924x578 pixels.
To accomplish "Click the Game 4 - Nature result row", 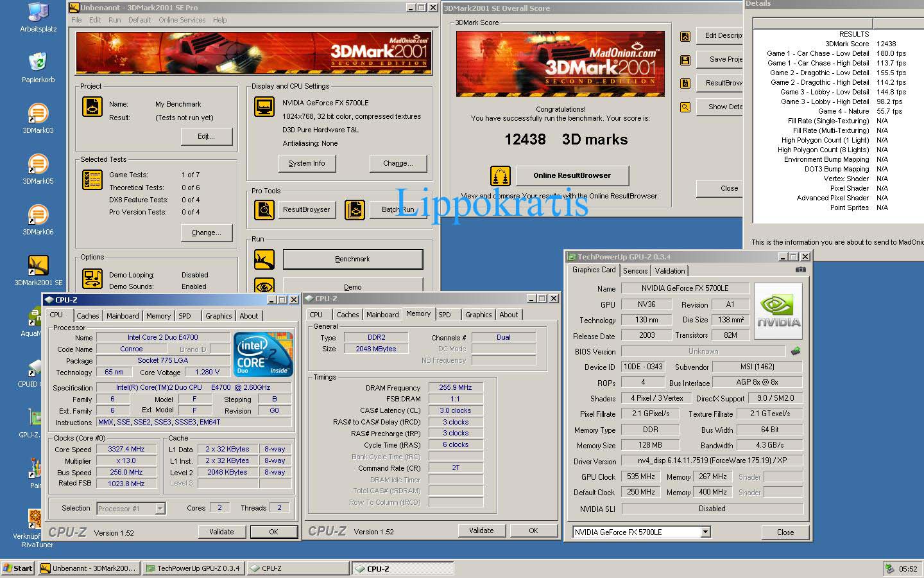I will pos(835,111).
